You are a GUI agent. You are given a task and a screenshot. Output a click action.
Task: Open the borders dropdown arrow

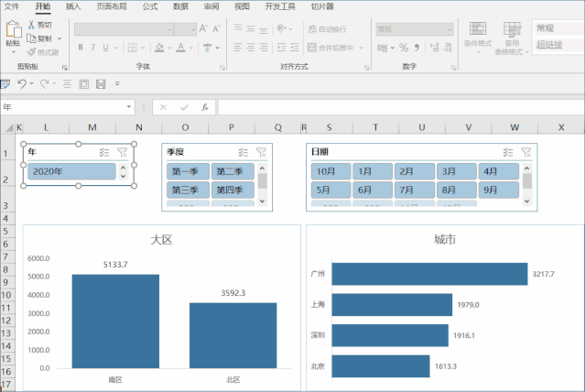[143, 48]
